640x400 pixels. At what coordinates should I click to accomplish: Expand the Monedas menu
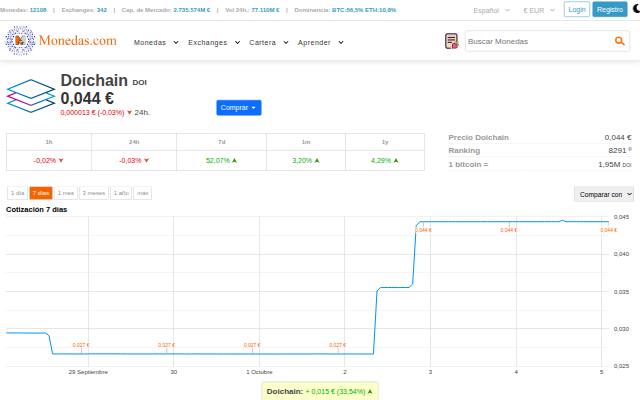tap(156, 42)
